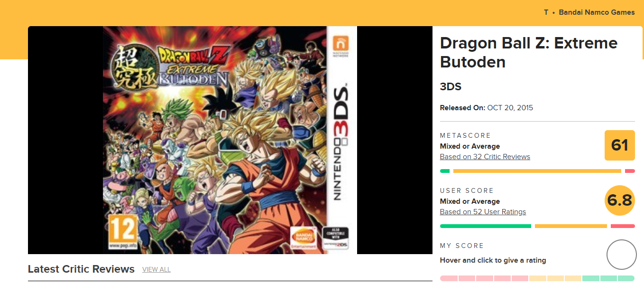Open Based on 52 User Ratings link
Viewport: 644px width, 285px height.
[x=483, y=212]
